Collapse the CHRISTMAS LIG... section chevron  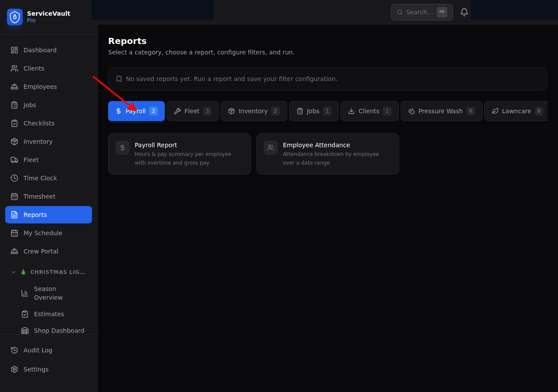(13, 272)
